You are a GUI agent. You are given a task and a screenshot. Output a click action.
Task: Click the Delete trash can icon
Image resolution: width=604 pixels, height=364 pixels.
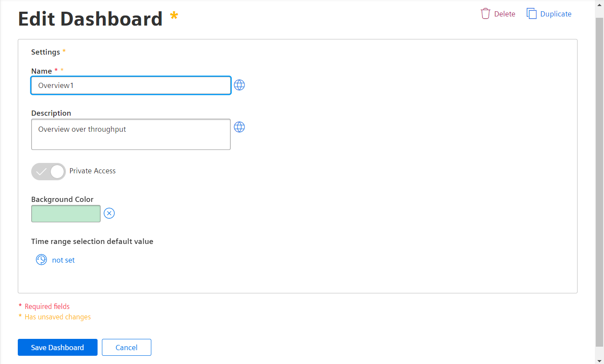click(x=485, y=14)
